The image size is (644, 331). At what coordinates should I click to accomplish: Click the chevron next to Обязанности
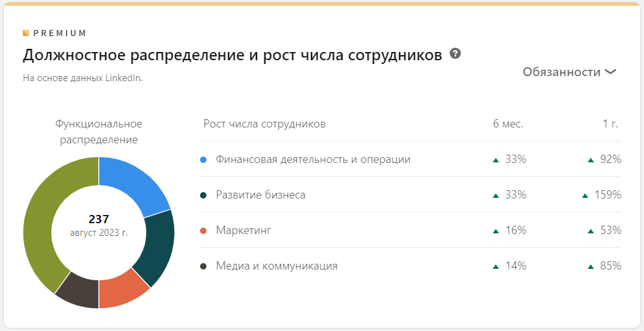point(610,72)
